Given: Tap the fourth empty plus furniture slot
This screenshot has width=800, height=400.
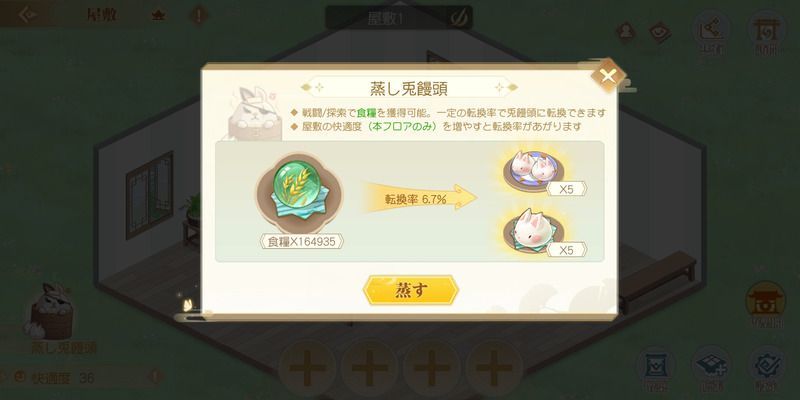Looking at the screenshot, I should (494, 367).
